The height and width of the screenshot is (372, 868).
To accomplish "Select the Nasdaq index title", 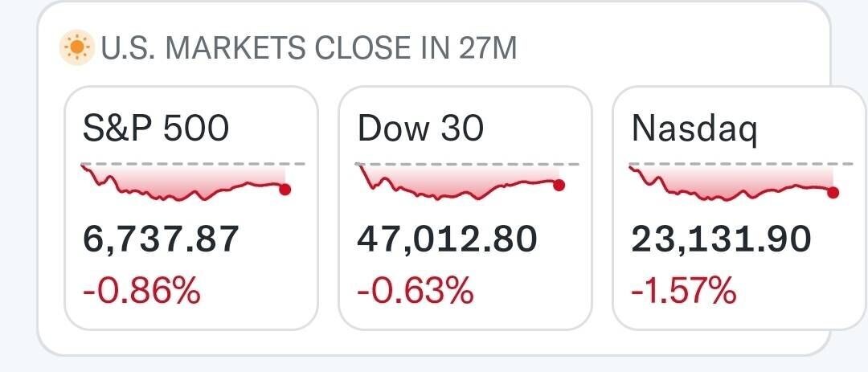I will 694,128.
